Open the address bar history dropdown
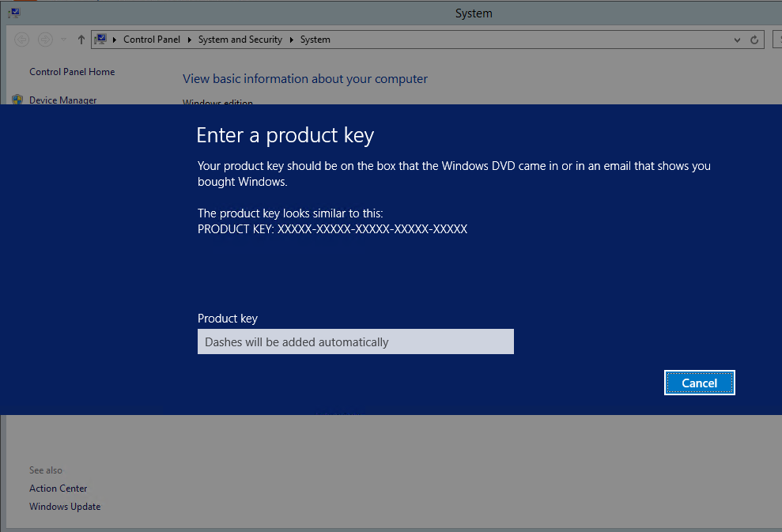The height and width of the screenshot is (532, 782). tap(737, 40)
